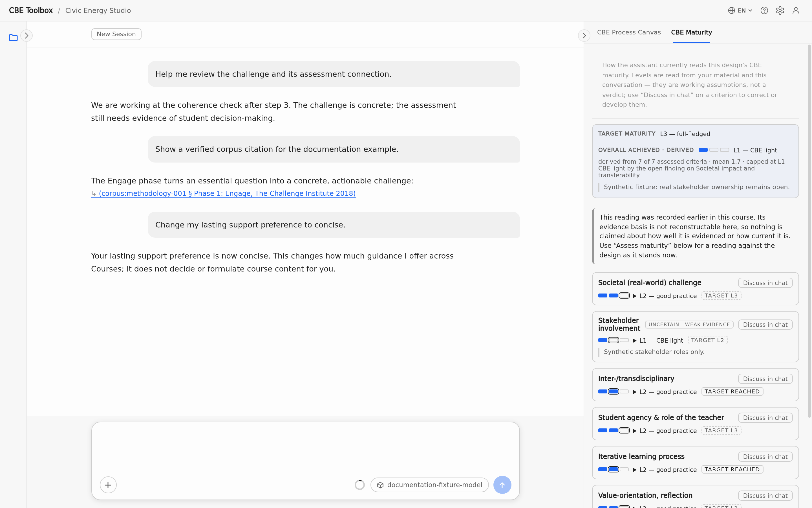The width and height of the screenshot is (812, 508).
Task: Select the CBE Maturity tab
Action: [691, 32]
